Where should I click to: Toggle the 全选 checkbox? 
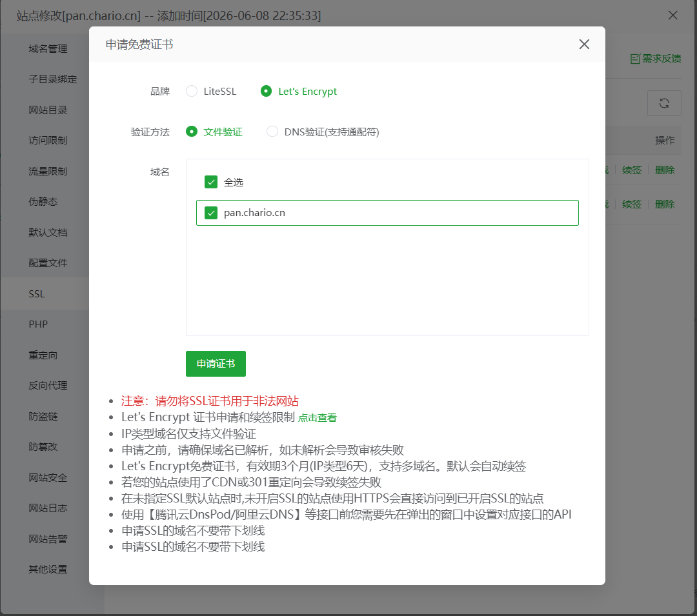tap(210, 182)
